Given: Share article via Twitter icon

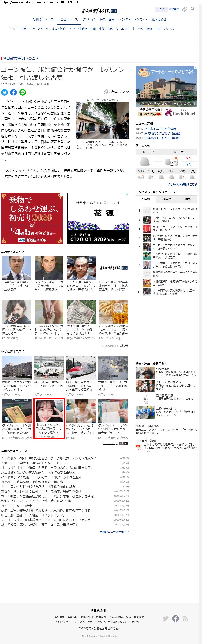Looking at the screenshot, I should click(x=5, y=92).
